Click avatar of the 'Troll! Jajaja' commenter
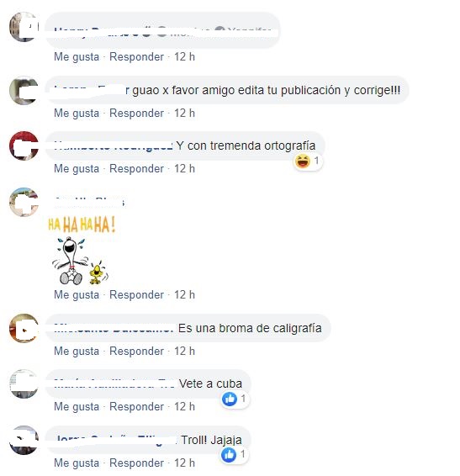 [24, 440]
